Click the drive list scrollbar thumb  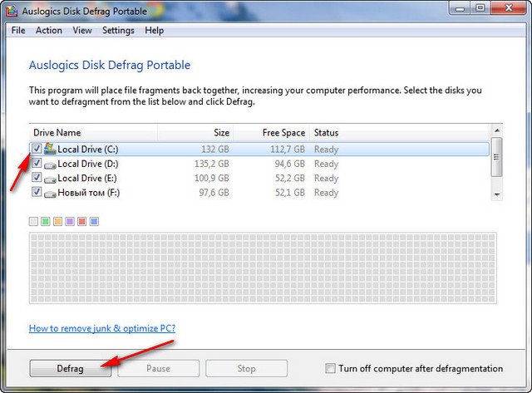tap(497, 157)
